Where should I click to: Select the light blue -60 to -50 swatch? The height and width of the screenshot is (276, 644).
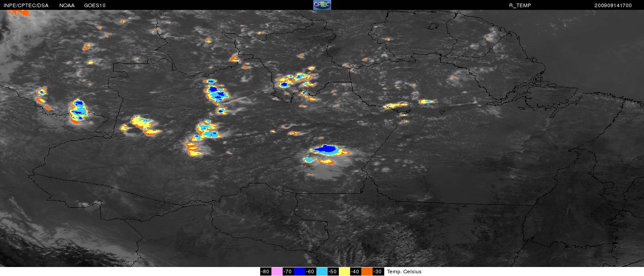pyautogui.click(x=322, y=272)
